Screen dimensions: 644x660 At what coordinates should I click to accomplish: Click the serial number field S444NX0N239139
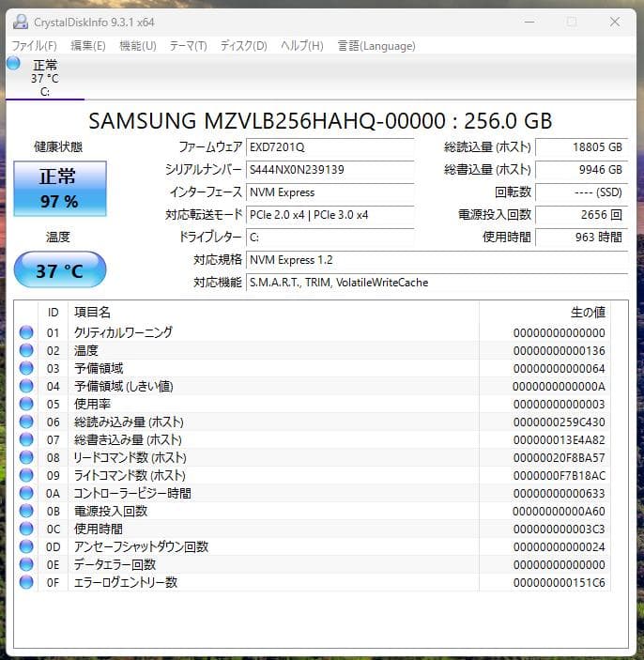click(x=330, y=170)
